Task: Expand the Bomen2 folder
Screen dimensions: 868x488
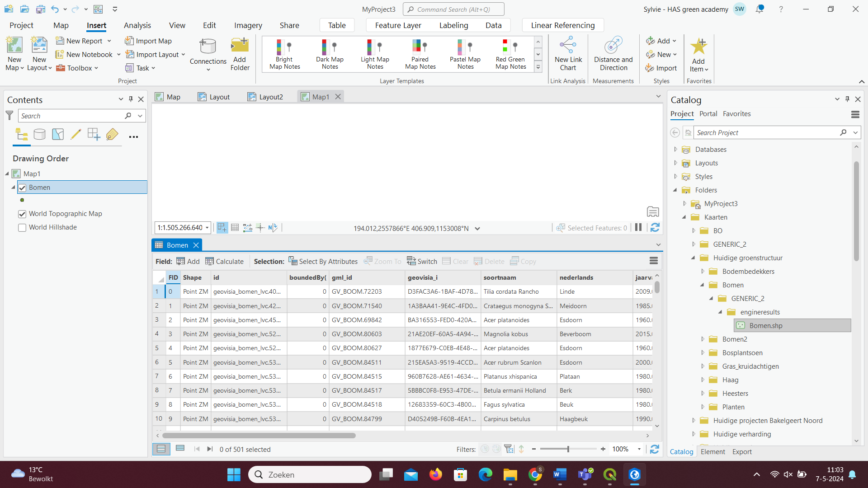Action: (703, 339)
